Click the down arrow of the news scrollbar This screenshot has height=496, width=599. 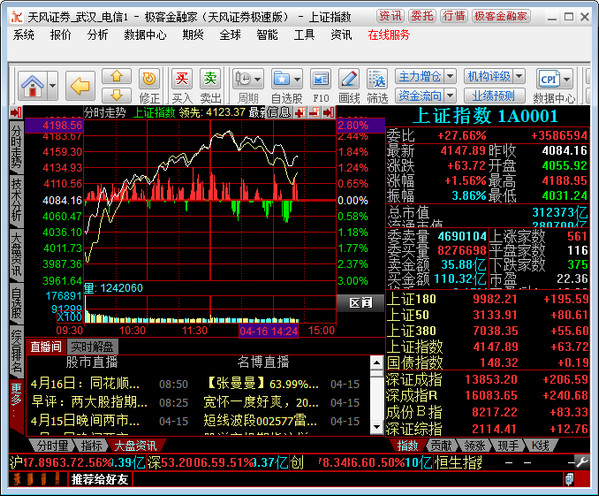pyautogui.click(x=377, y=427)
